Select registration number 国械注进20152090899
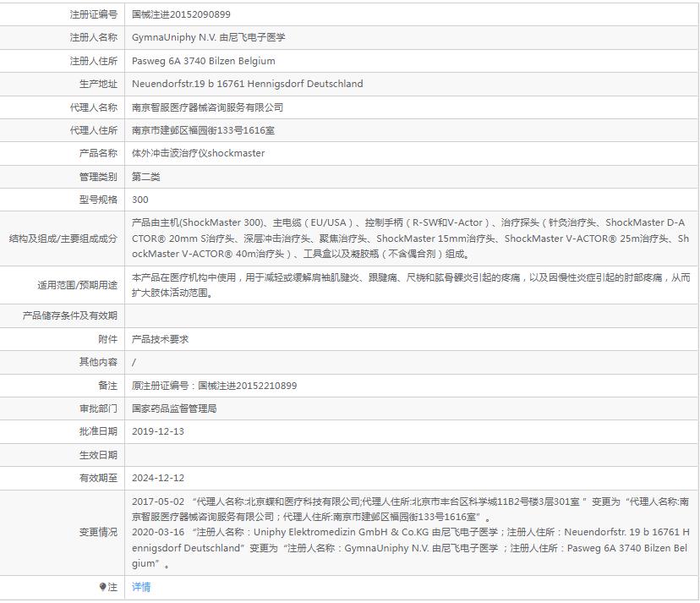 click(x=181, y=14)
